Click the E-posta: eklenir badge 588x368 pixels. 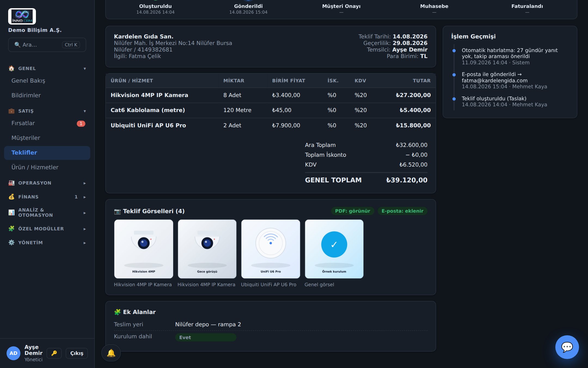(x=402, y=211)
